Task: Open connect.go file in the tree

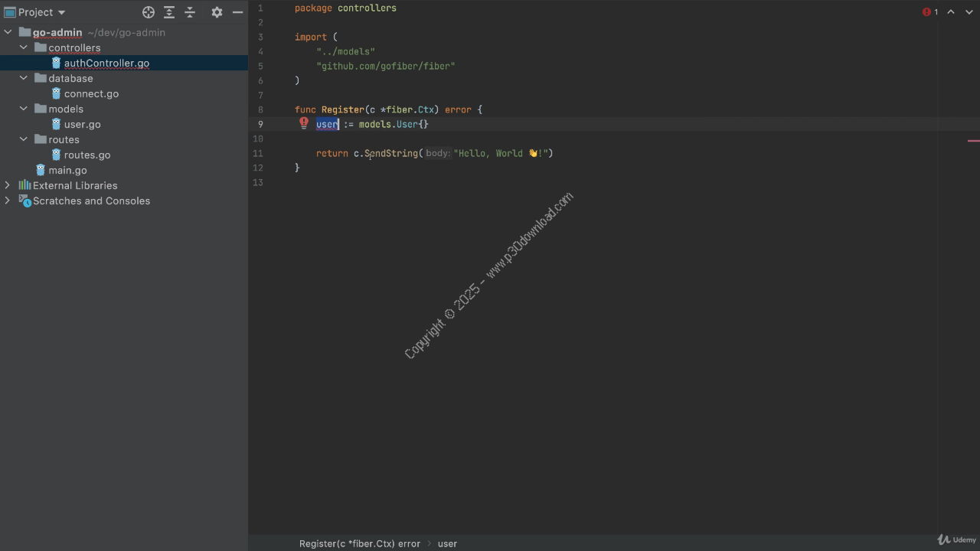Action: [x=90, y=93]
